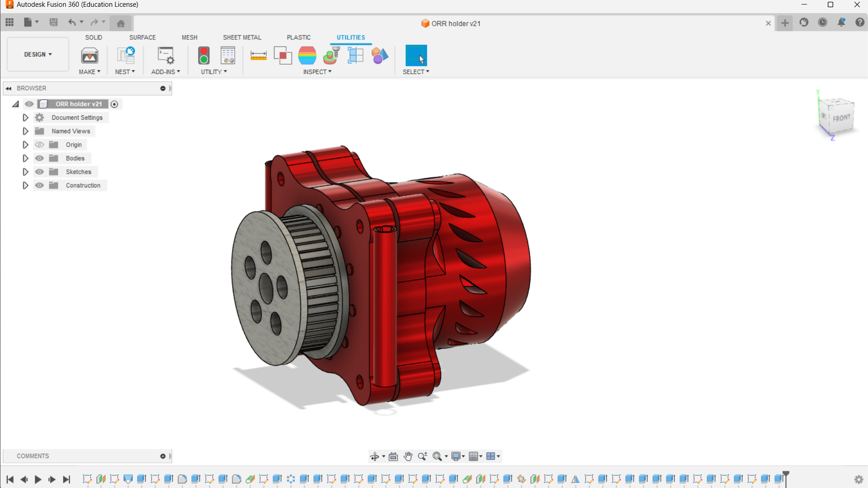Switch to the Plastic tab
Image resolution: width=868 pixels, height=488 pixels.
click(x=298, y=38)
